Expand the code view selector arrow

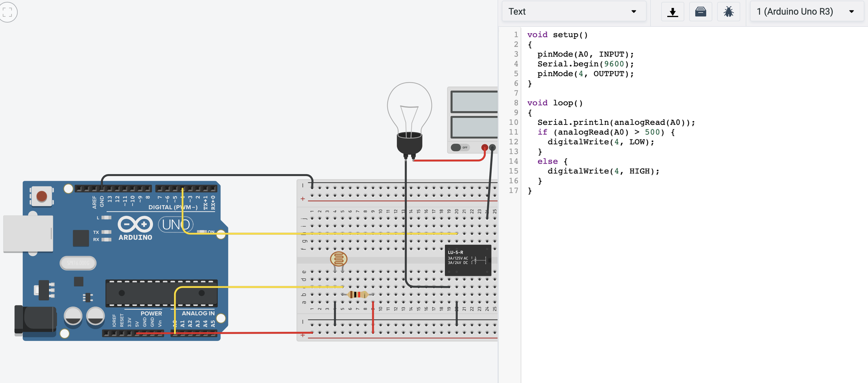click(634, 11)
